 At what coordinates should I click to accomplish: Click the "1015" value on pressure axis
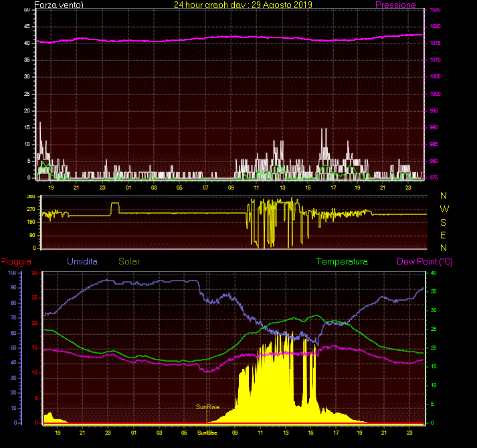click(x=435, y=43)
